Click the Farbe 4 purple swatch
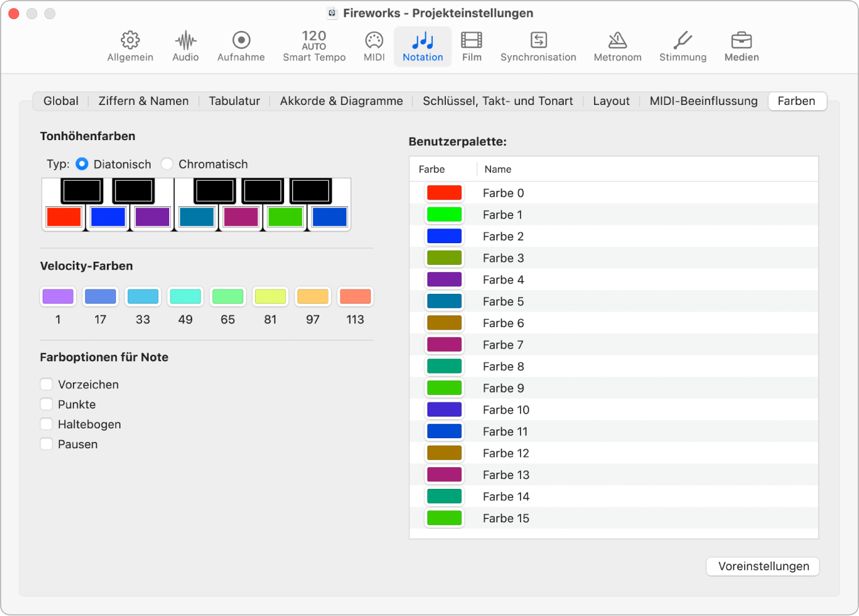The height and width of the screenshot is (616, 859). 444,280
